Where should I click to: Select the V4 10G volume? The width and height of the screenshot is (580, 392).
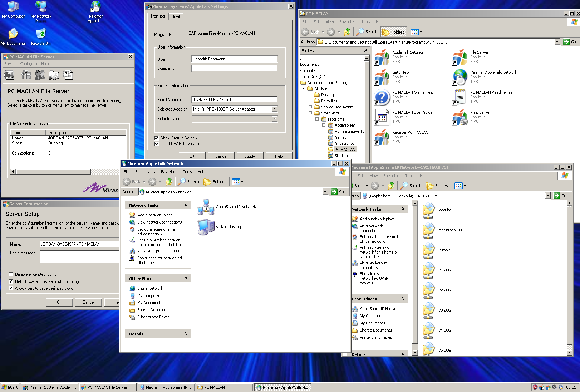(x=428, y=330)
